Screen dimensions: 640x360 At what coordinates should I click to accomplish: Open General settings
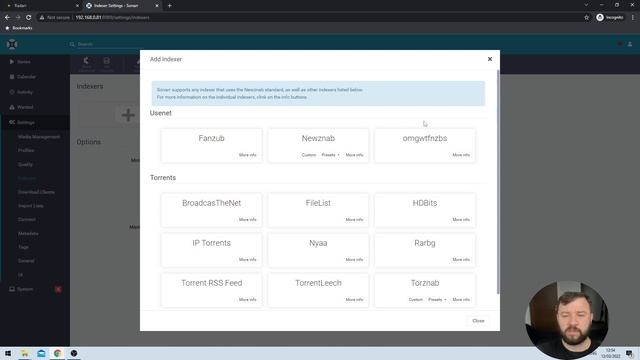[26, 261]
